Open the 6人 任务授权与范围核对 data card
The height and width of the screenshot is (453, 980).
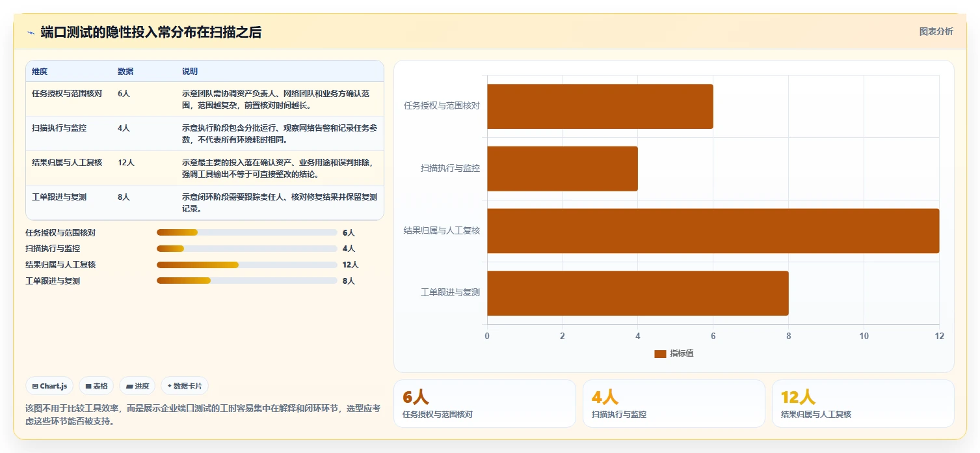pos(484,404)
